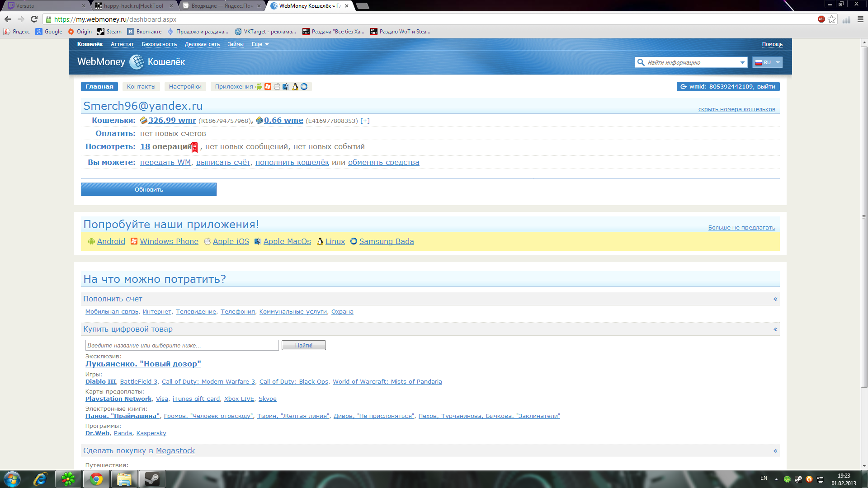Launch Internet Explorer from taskbar
This screenshot has width=868, height=488.
[40, 479]
